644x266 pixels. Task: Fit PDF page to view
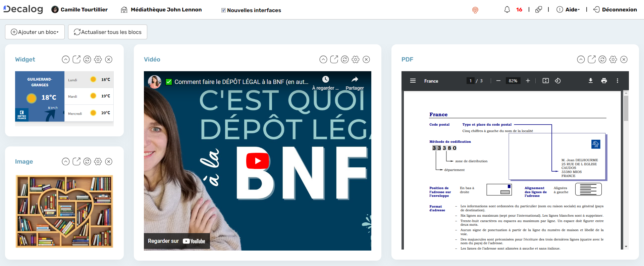(x=546, y=81)
